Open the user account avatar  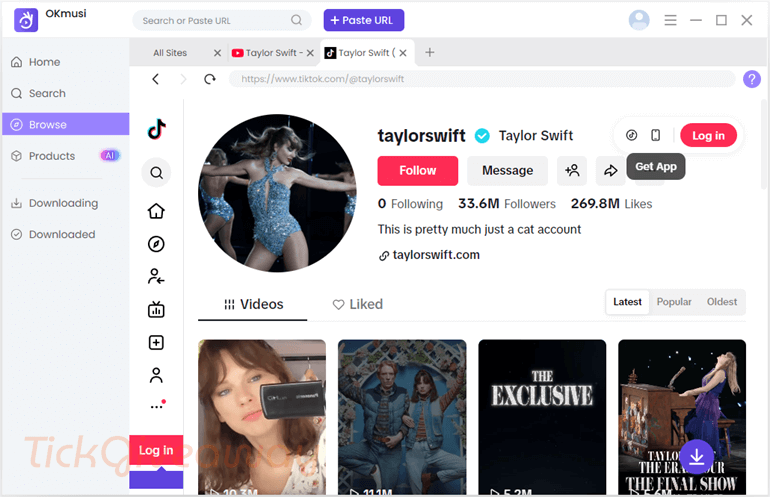(x=639, y=20)
